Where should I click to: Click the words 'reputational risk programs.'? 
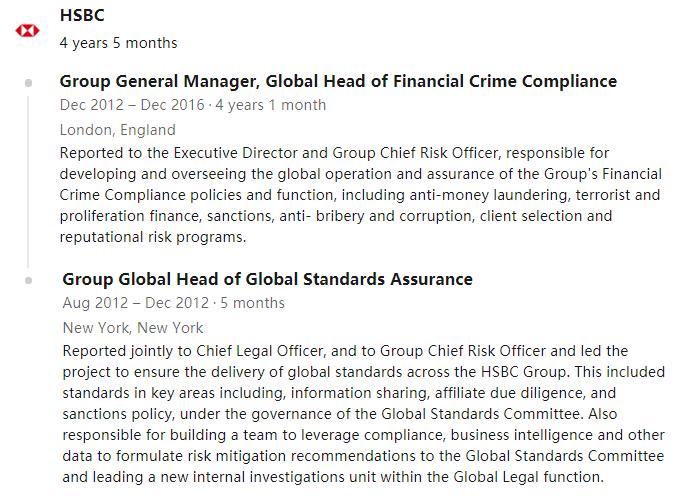click(153, 237)
